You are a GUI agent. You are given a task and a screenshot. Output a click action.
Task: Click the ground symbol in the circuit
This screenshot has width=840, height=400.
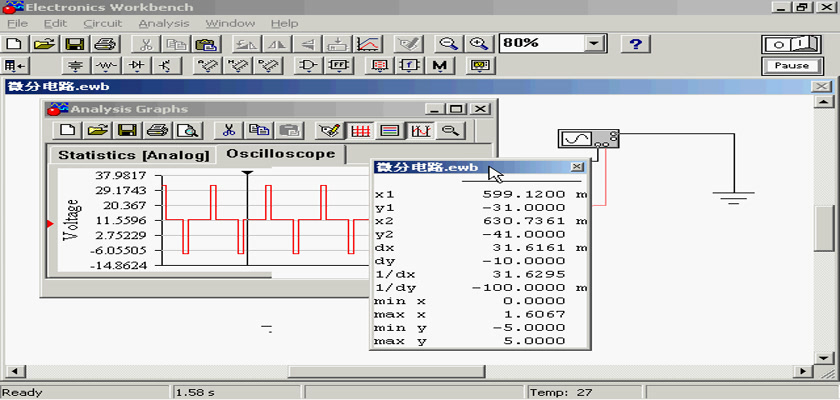[733, 197]
